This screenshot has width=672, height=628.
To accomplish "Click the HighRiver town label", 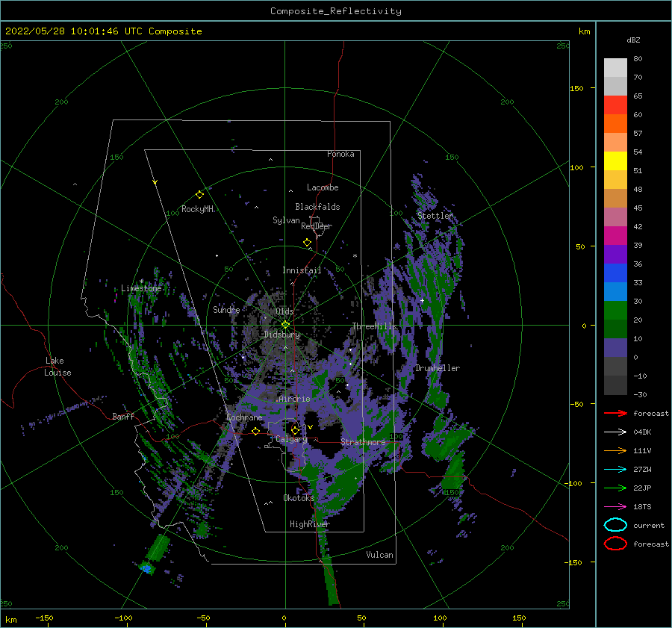I will coord(310,524).
